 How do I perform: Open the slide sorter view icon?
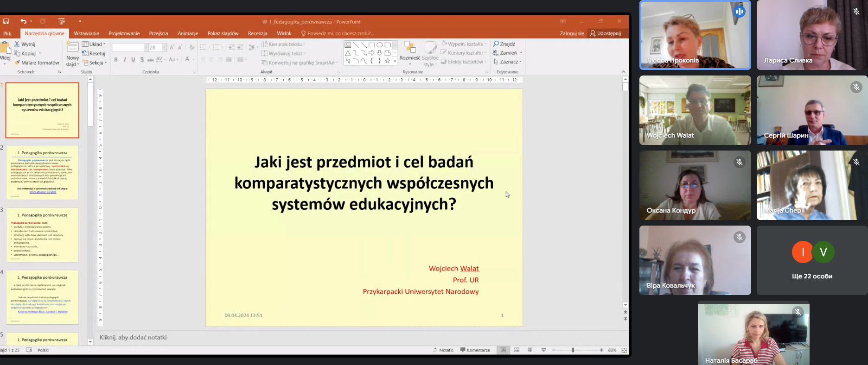[517, 350]
